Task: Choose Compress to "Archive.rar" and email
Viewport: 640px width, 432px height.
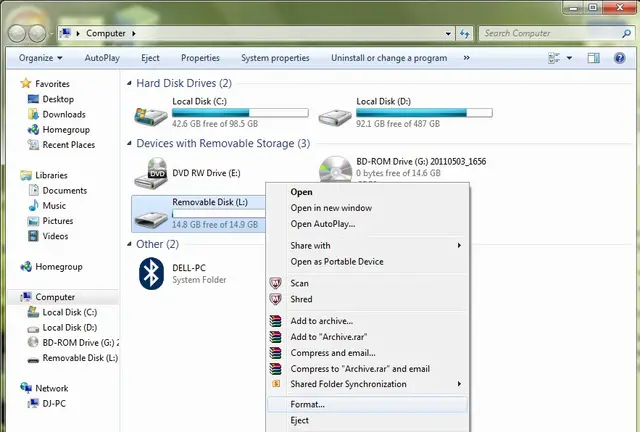Action: (x=367, y=369)
